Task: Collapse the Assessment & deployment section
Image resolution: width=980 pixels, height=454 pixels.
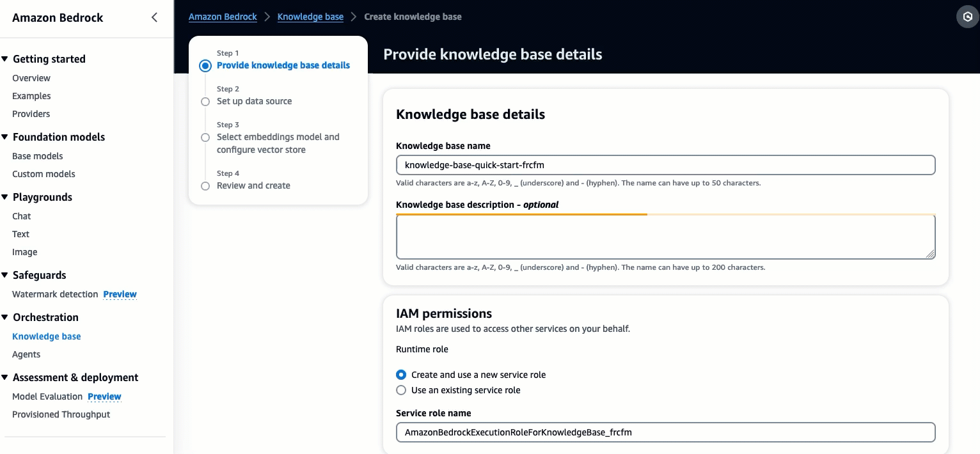Action: point(5,377)
